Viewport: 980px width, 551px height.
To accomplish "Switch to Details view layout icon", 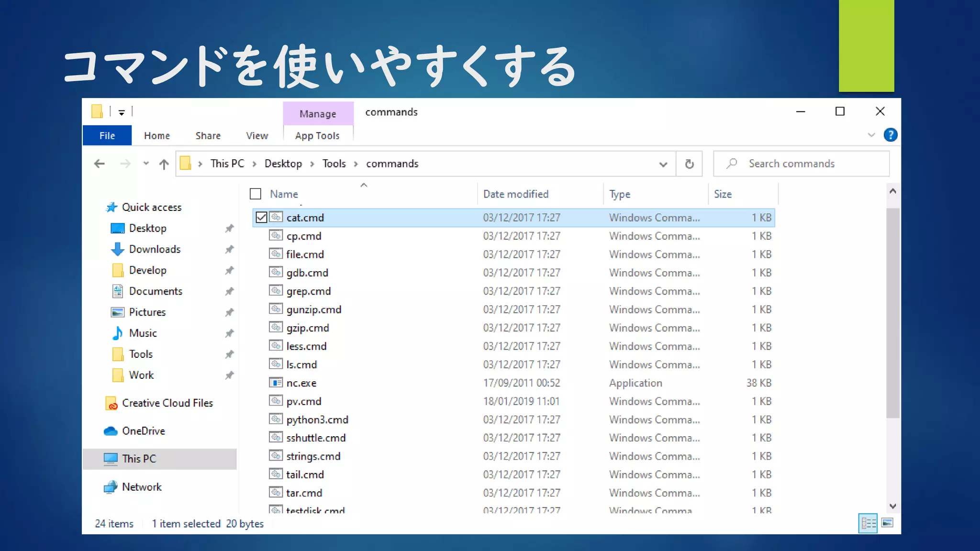I will point(868,523).
